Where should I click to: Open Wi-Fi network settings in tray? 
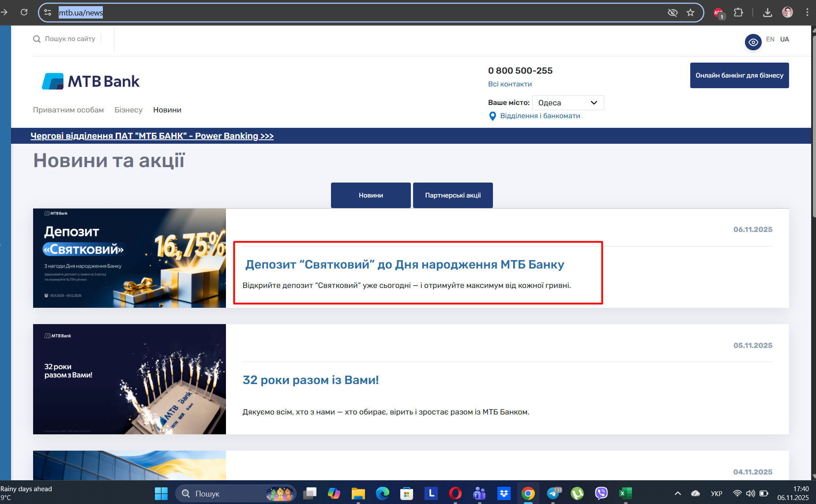tap(737, 493)
